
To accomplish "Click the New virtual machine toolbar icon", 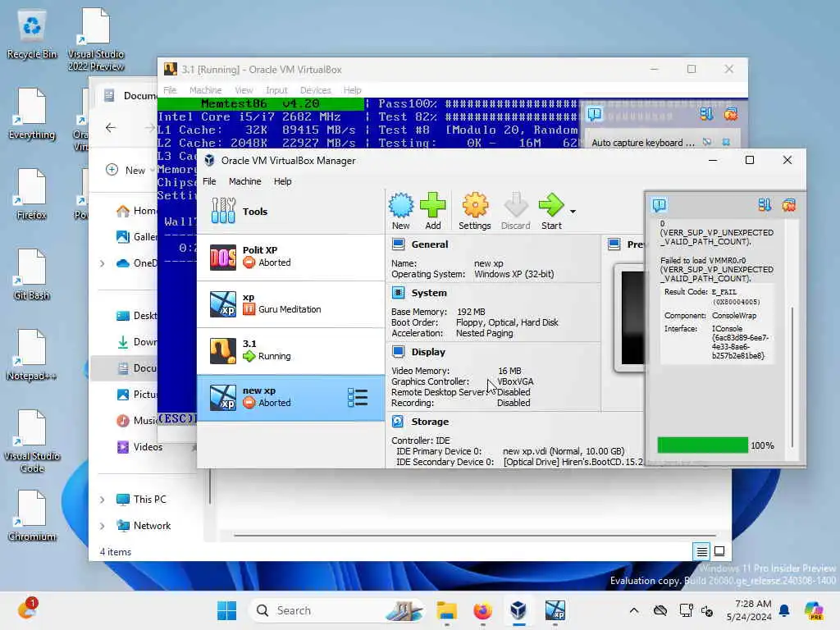I will click(x=400, y=211).
